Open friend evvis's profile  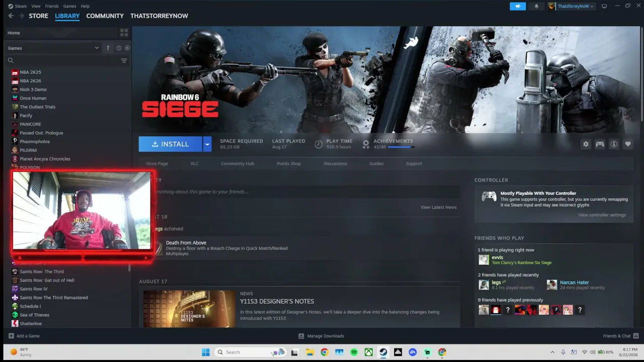point(497,257)
